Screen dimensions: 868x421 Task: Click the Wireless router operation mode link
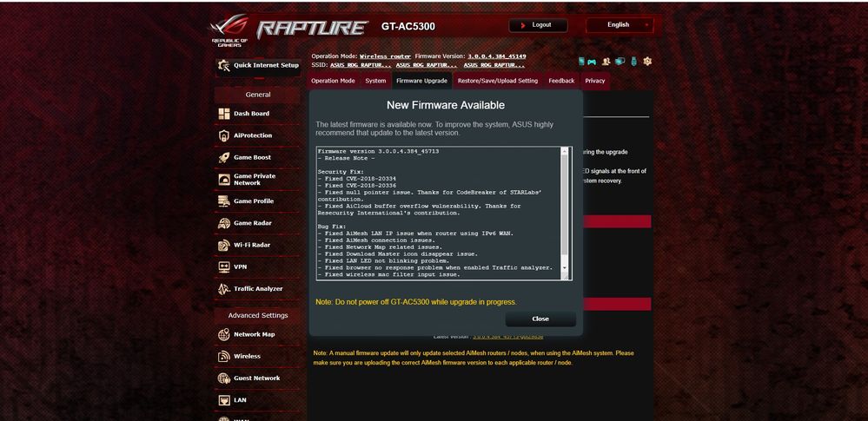click(385, 56)
